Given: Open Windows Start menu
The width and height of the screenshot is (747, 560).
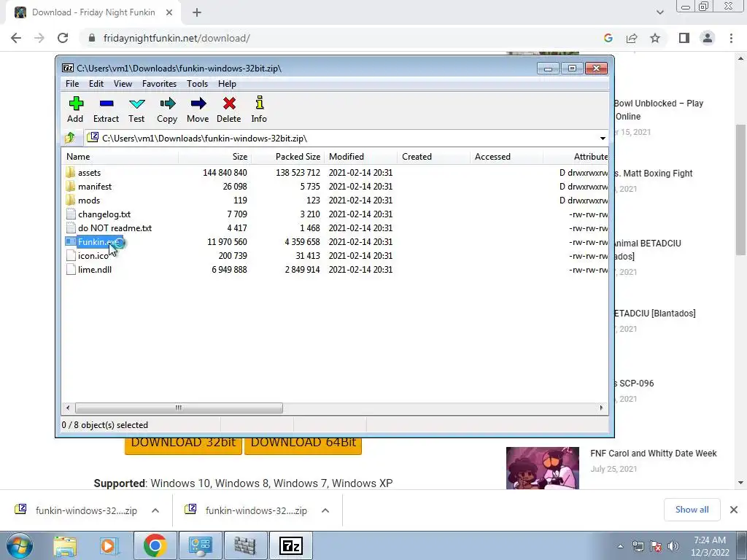Looking at the screenshot, I should tap(19, 545).
